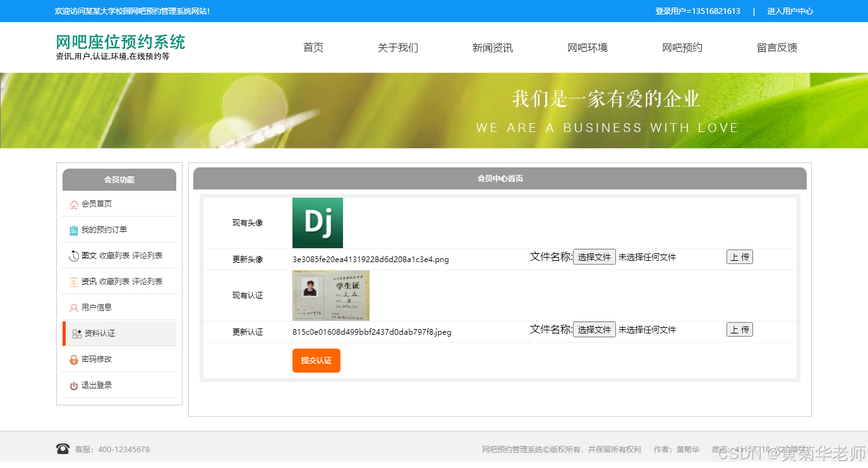Image resolution: width=868 pixels, height=468 pixels.
Task: Click the list icon beside 资讯收藏列表
Action: (x=73, y=281)
